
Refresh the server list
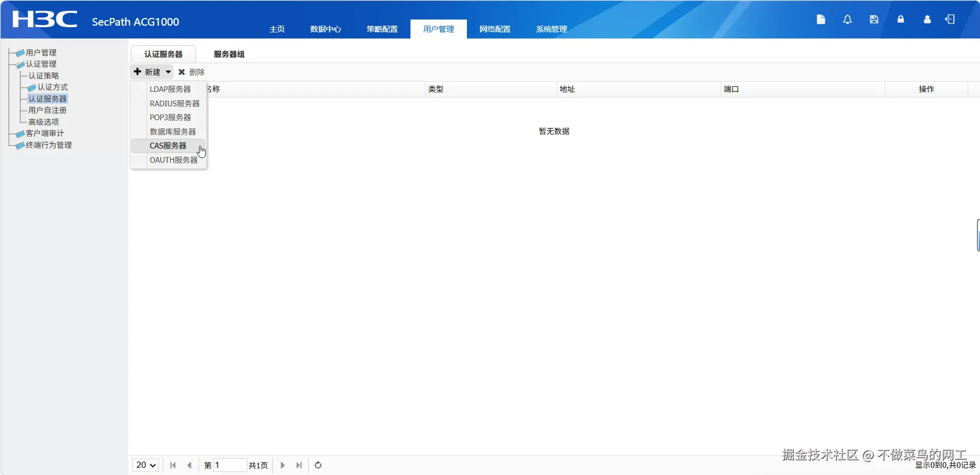[318, 465]
